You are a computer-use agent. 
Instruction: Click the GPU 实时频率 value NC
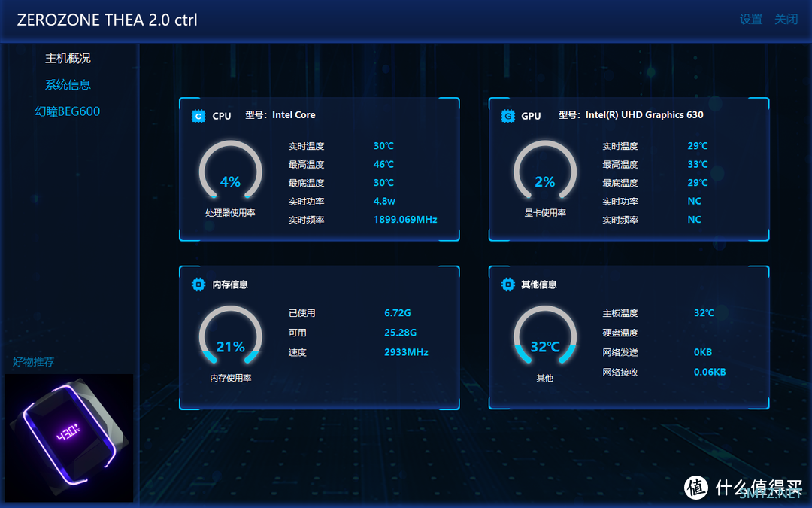(695, 220)
